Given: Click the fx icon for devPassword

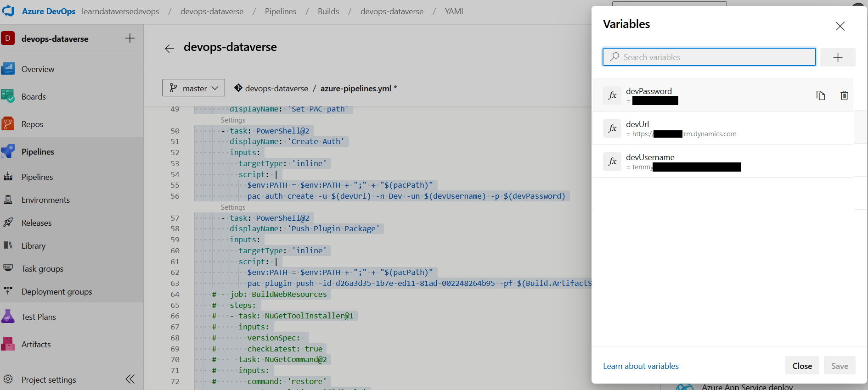Looking at the screenshot, I should pos(612,95).
